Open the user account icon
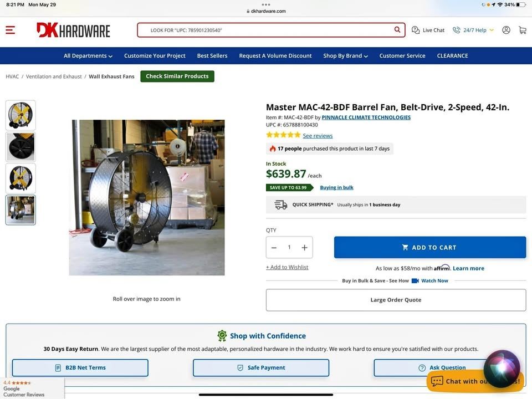The image size is (532, 399). click(x=506, y=30)
